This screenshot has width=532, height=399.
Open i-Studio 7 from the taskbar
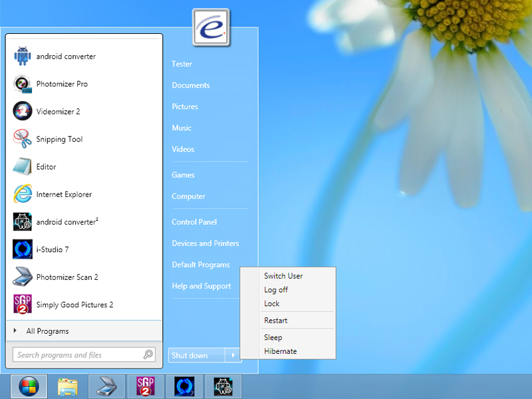(184, 386)
